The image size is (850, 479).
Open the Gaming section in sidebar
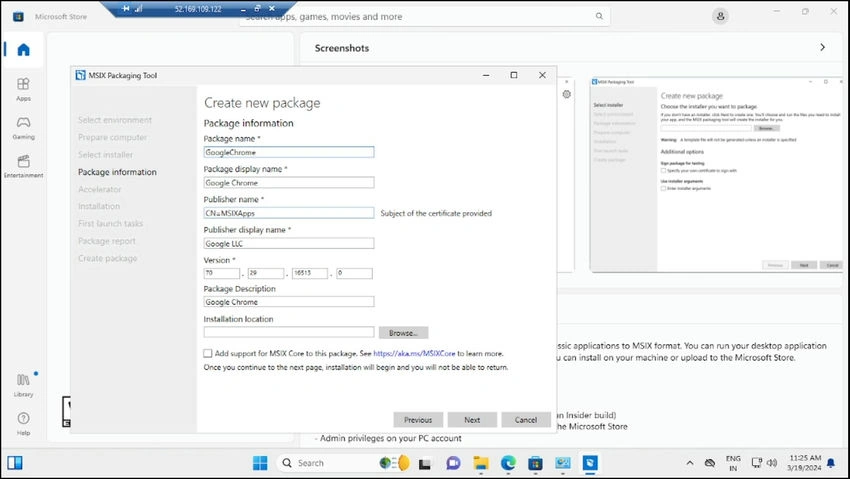tap(23, 128)
